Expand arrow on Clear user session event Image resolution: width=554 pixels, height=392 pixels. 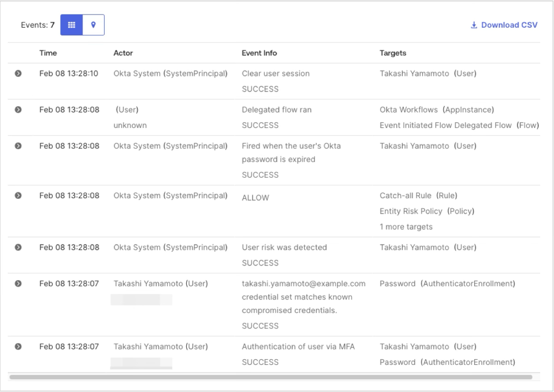18,73
